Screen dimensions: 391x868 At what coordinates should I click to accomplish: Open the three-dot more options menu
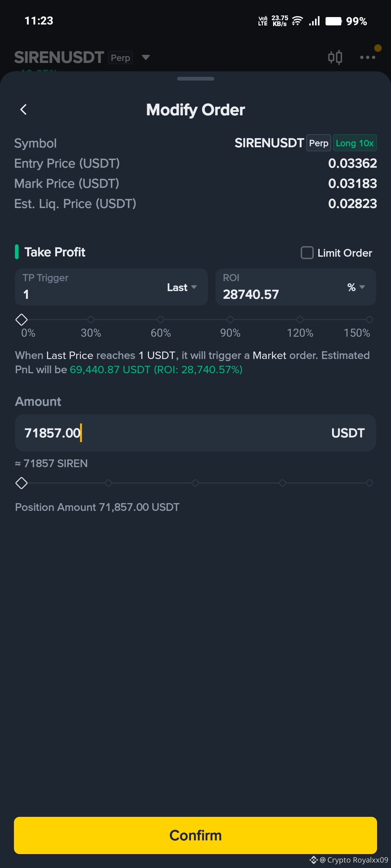pos(367,57)
